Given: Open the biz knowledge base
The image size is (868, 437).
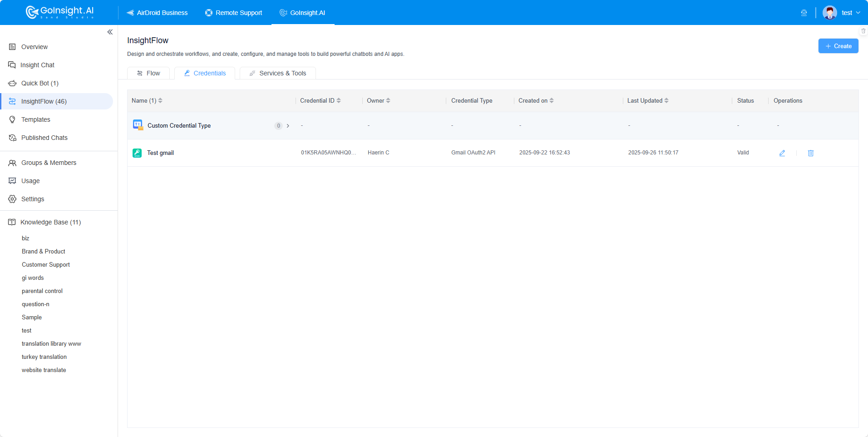Looking at the screenshot, I should coord(25,238).
